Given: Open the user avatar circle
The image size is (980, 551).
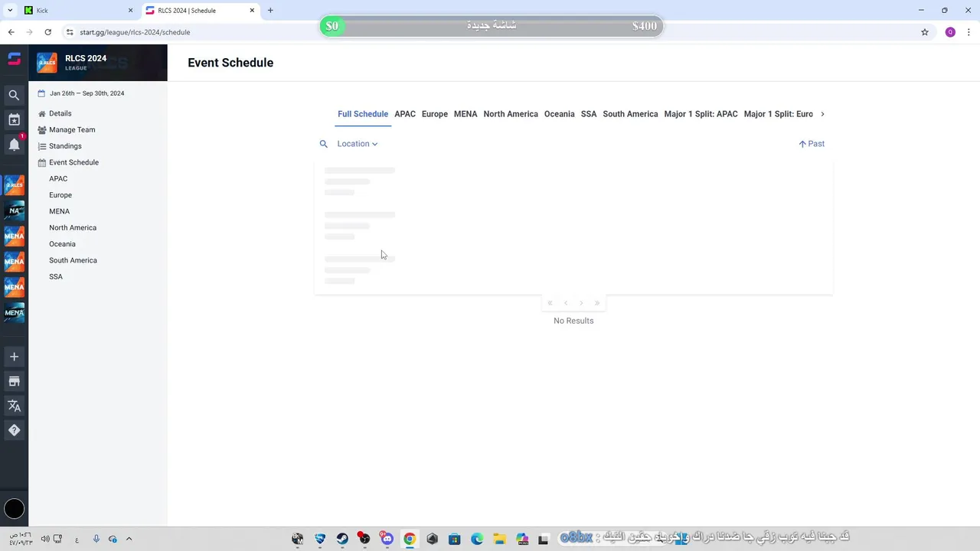Looking at the screenshot, I should (14, 508).
